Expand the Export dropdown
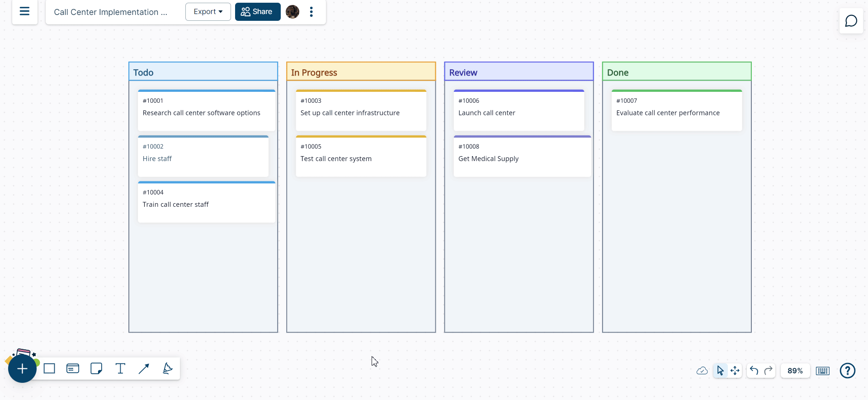This screenshot has width=868, height=400. click(208, 12)
